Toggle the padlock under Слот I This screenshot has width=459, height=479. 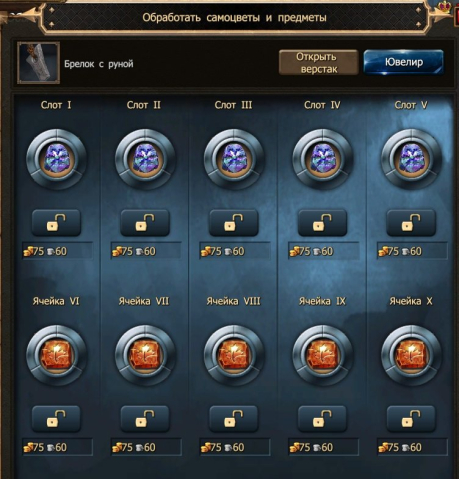(56, 222)
